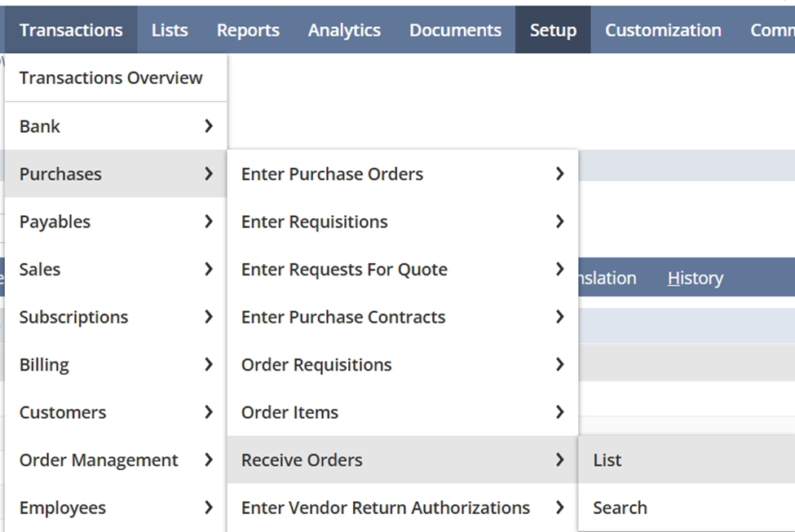795x532 pixels.
Task: Open the Lists menu
Action: (170, 30)
